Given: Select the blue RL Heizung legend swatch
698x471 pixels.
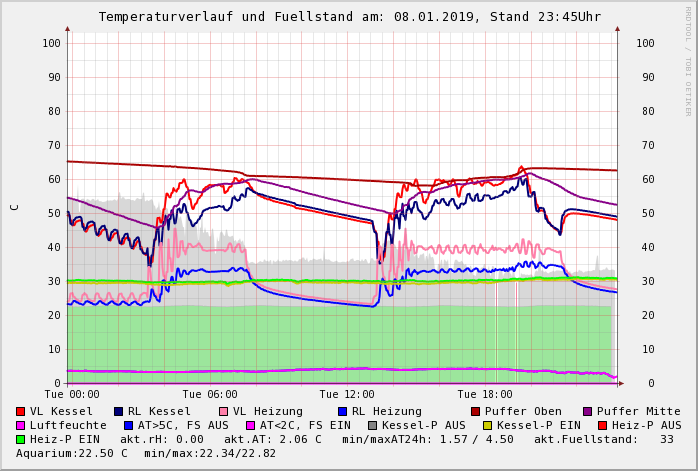Looking at the screenshot, I should pos(341,411).
